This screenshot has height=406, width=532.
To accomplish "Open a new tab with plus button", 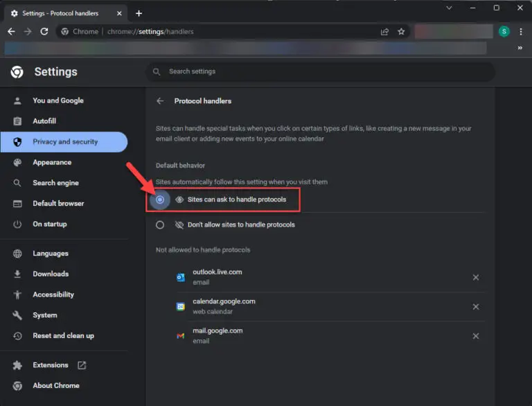I will tap(139, 13).
